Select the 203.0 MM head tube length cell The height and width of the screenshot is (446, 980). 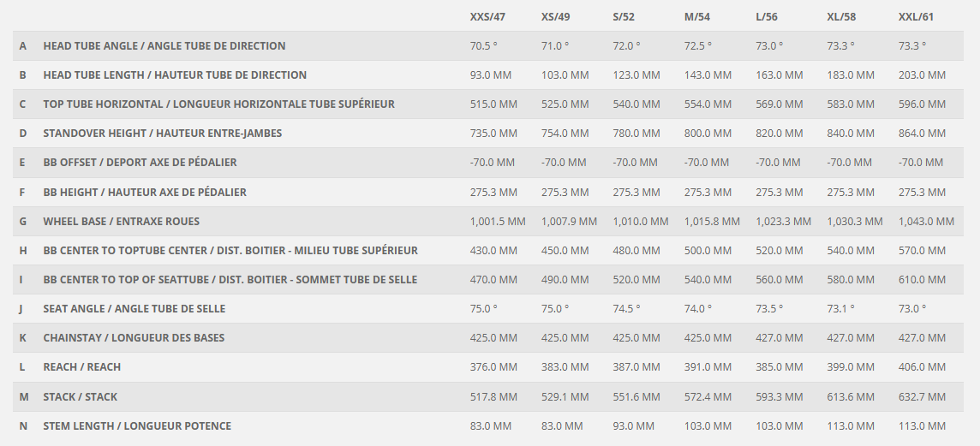coord(922,75)
